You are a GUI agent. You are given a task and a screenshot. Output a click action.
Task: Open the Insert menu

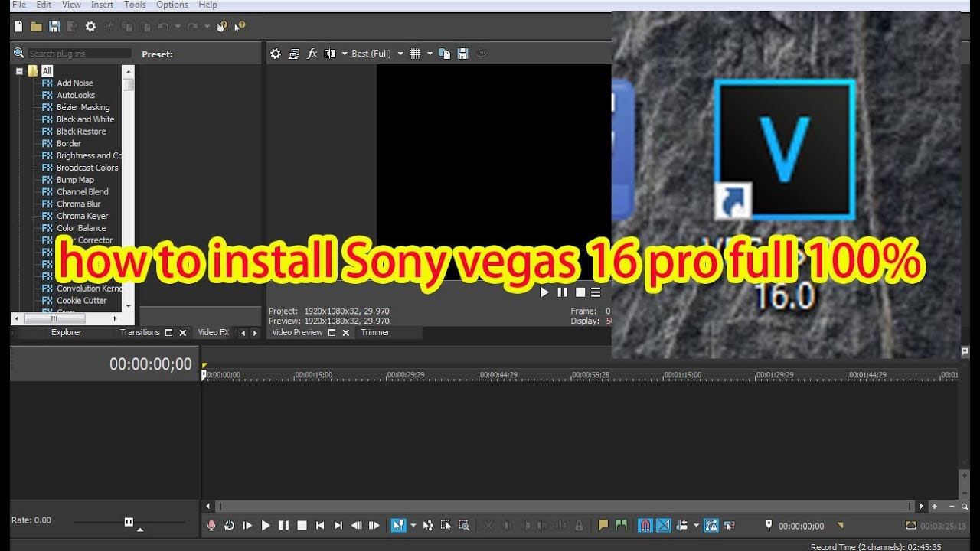click(x=102, y=5)
